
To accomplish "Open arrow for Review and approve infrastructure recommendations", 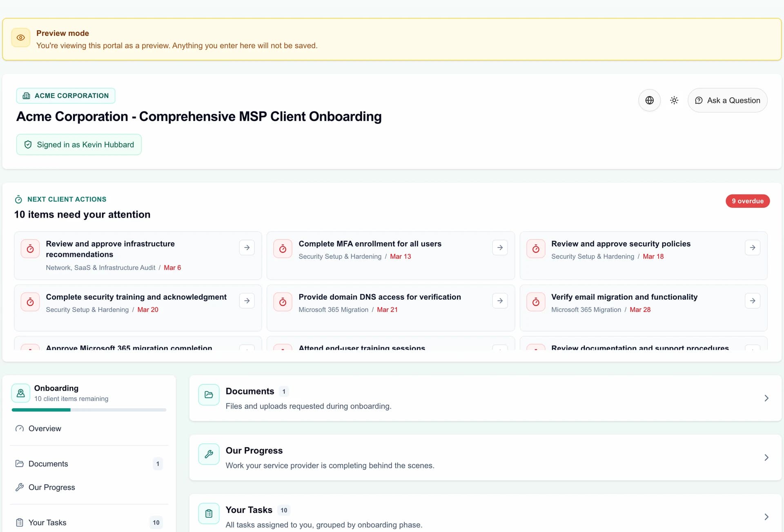I will click(247, 247).
